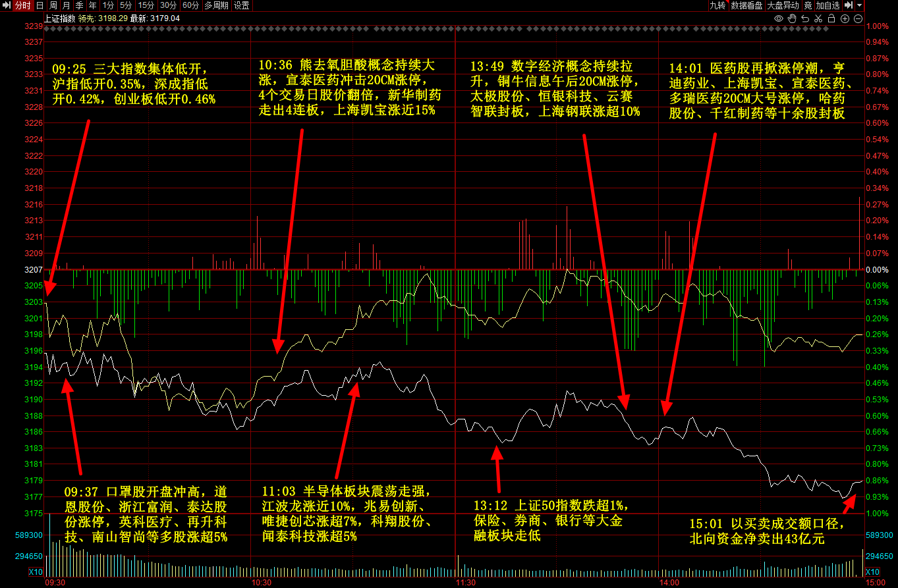Image resolution: width=898 pixels, height=588 pixels.
Task: Toggle the 九转 indicator
Action: (717, 5)
